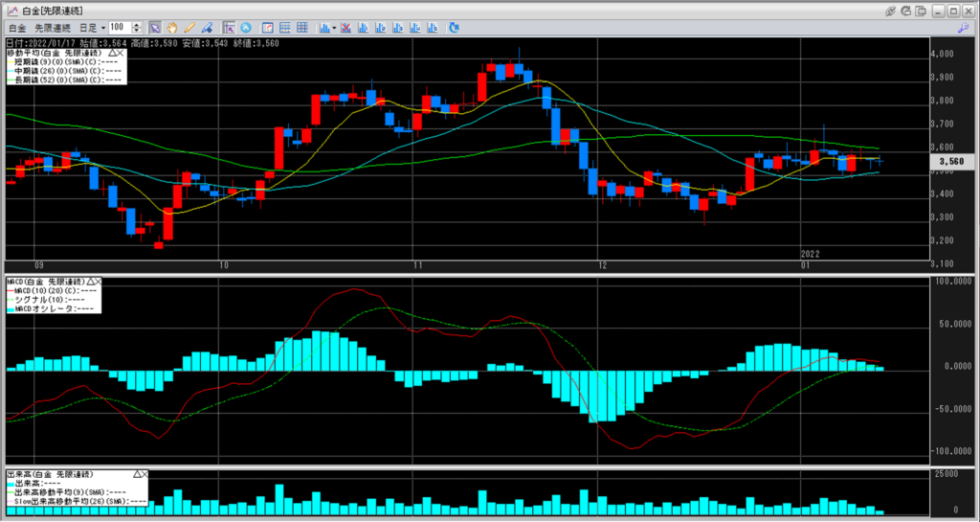Click the link chain icon in title bar
The width and height of the screenshot is (980, 522).
click(x=891, y=11)
